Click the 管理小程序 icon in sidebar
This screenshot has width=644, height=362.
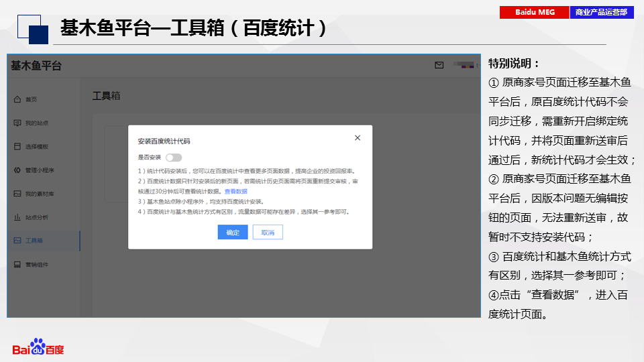pos(17,170)
